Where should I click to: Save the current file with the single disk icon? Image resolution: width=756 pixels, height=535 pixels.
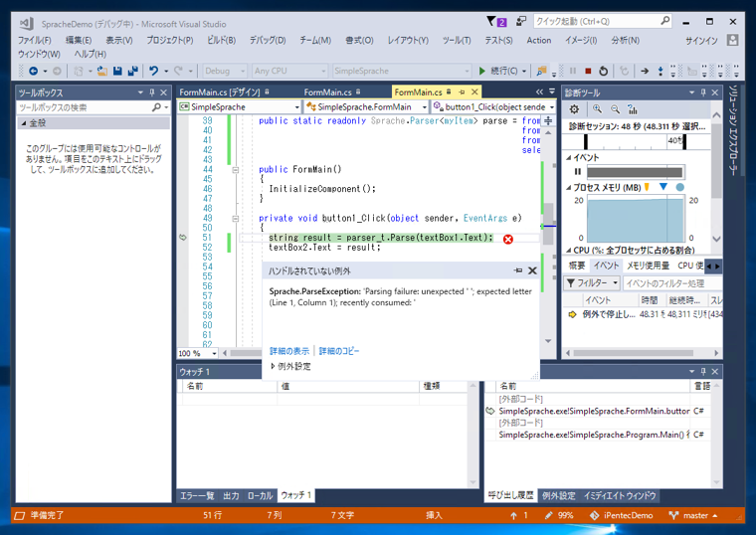point(117,71)
